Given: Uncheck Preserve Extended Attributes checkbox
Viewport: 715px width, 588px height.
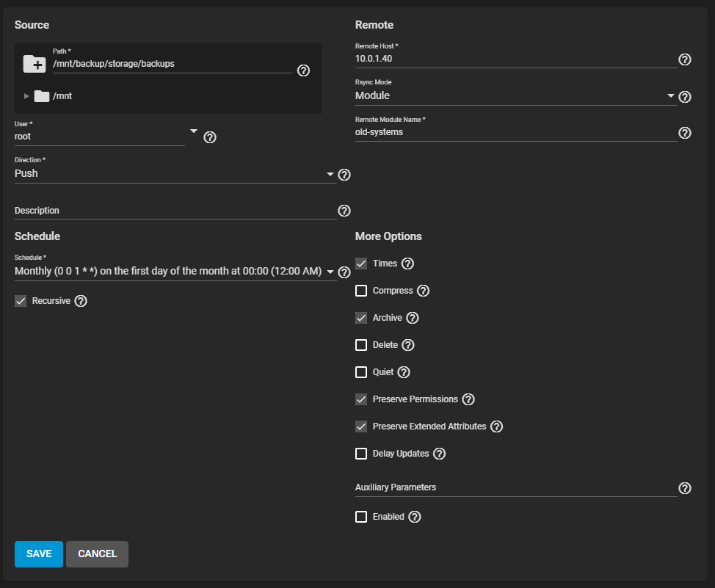Looking at the screenshot, I should tap(361, 427).
